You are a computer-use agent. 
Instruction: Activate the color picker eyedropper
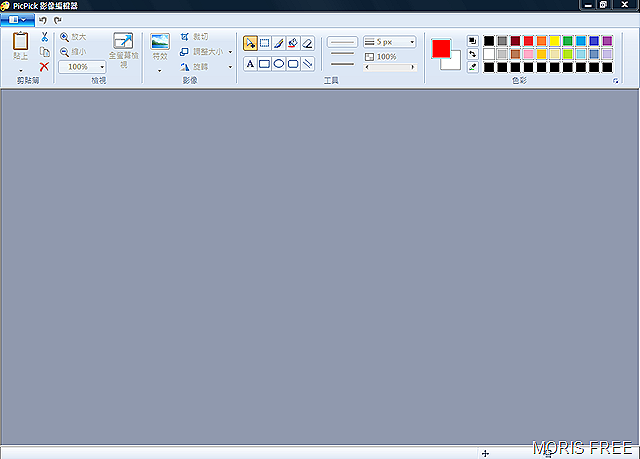(473, 67)
